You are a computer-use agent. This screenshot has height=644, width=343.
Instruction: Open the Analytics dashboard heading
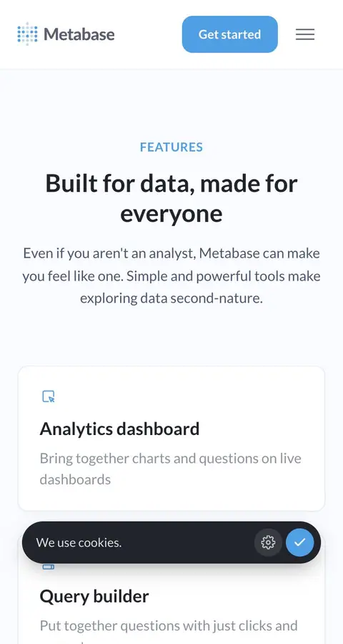click(119, 429)
